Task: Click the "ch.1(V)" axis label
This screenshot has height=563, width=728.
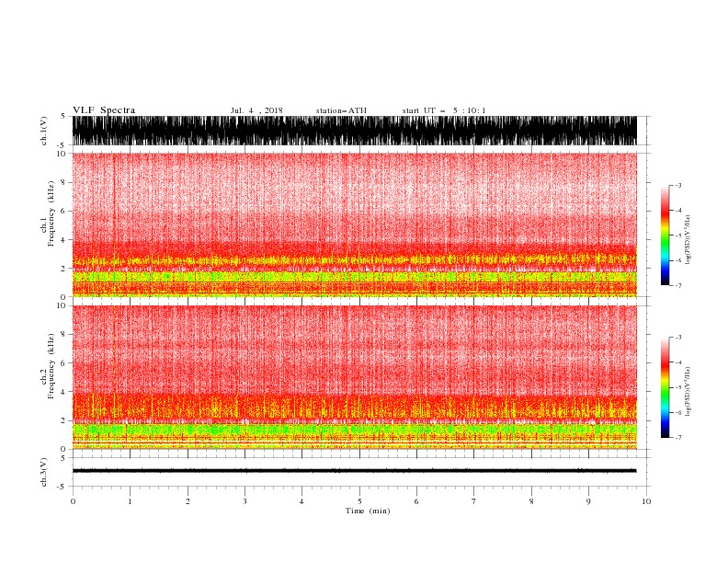Action: point(44,131)
